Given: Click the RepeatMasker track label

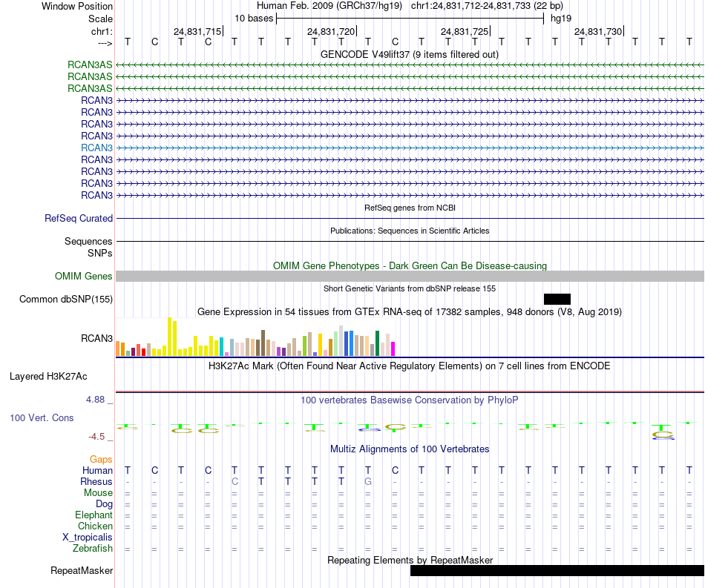Looking at the screenshot, I should click(x=82, y=570).
